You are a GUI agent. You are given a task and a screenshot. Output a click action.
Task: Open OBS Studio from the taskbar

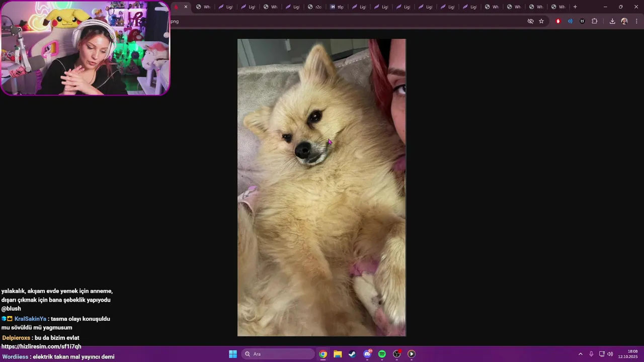[397, 354]
